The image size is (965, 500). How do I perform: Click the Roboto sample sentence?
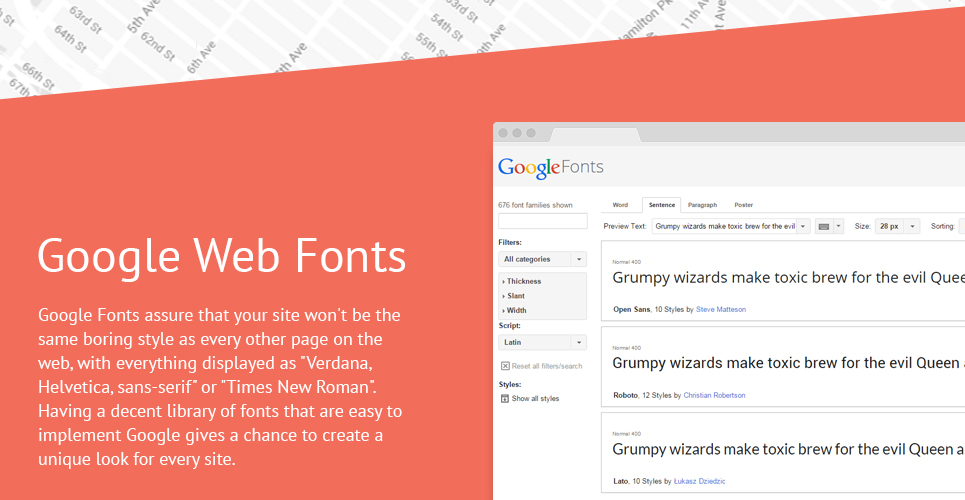pos(788,363)
